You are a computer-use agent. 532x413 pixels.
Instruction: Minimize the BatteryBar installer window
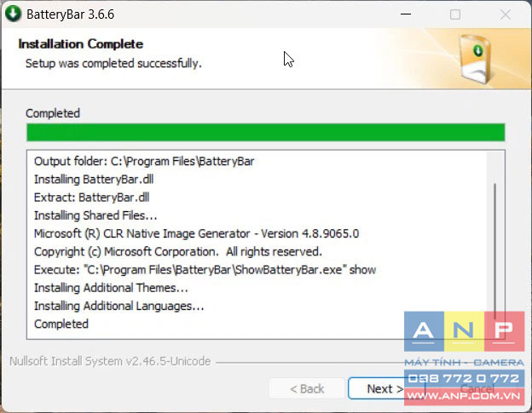(406, 14)
